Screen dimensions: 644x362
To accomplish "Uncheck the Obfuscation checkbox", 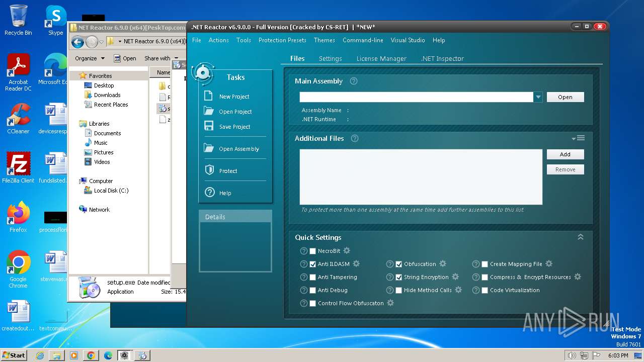I will pyautogui.click(x=398, y=264).
